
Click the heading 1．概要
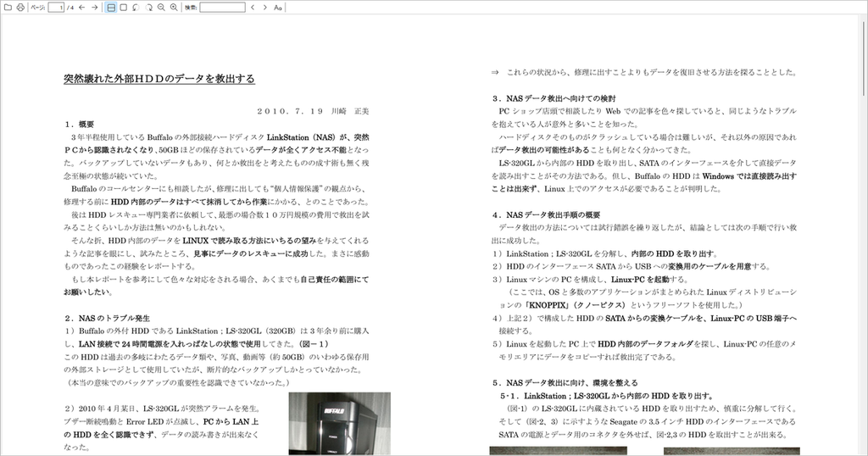79,125
